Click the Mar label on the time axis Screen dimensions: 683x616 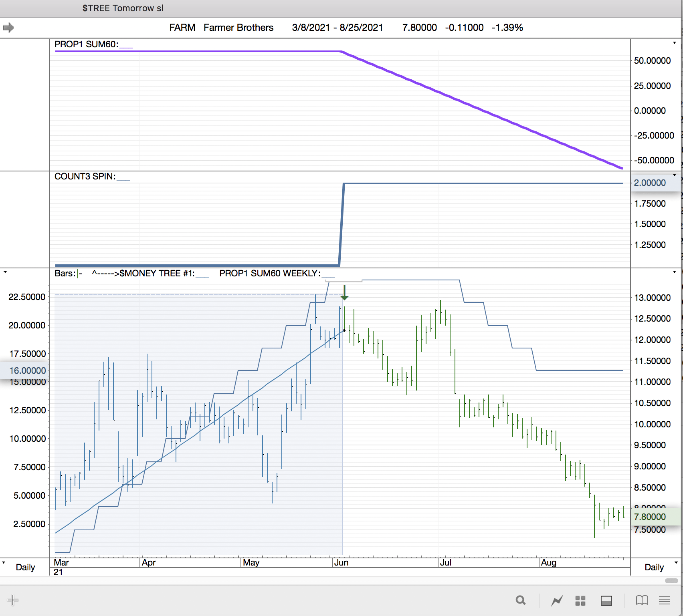click(x=62, y=562)
